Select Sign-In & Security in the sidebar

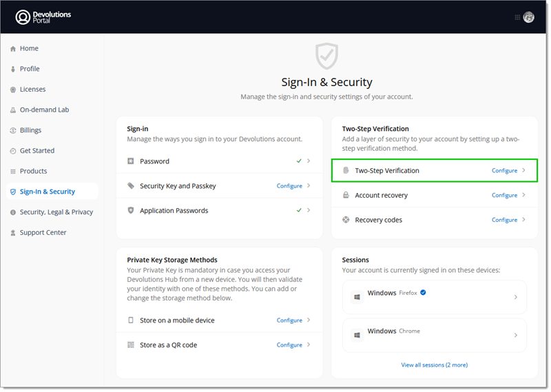[52, 192]
